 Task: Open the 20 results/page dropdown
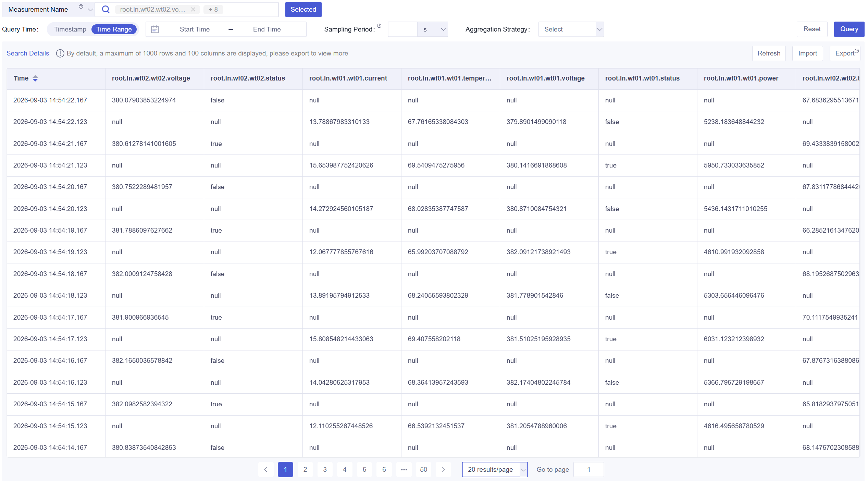tap(495, 470)
